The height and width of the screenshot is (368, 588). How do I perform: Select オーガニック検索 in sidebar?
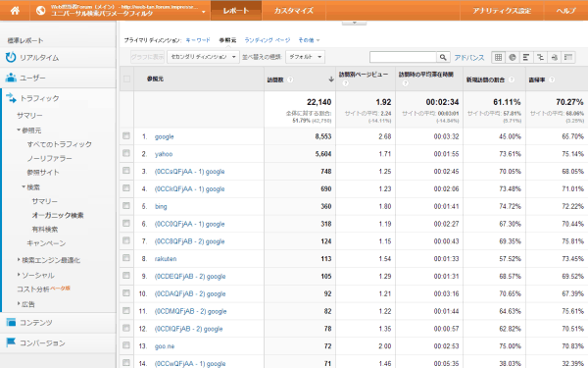tap(58, 215)
